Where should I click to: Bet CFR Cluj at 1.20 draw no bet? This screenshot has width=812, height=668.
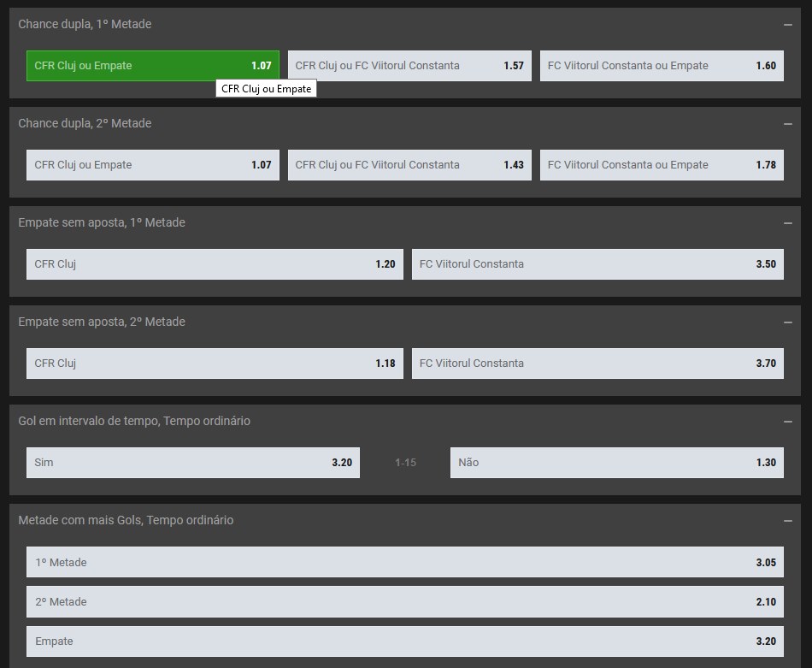[x=215, y=264]
